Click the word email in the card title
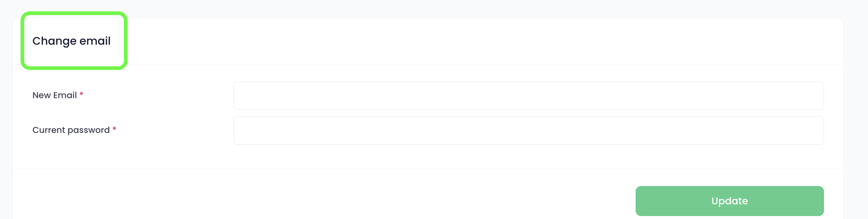The height and width of the screenshot is (219, 868). tap(95, 41)
